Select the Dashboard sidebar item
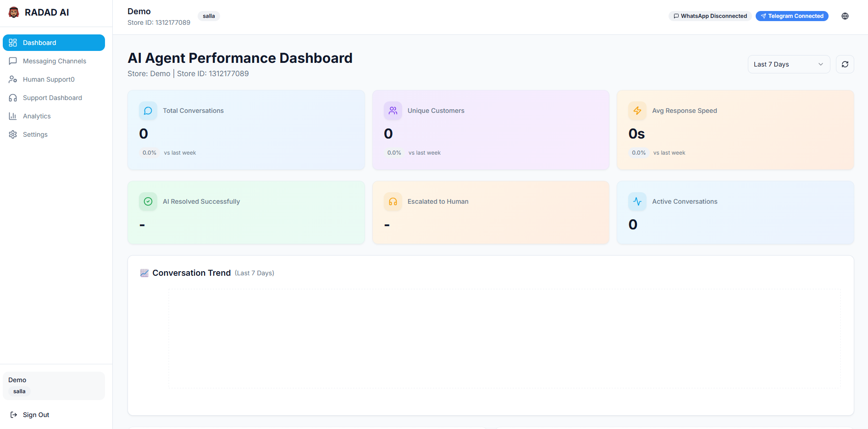This screenshot has height=429, width=868. tap(54, 43)
